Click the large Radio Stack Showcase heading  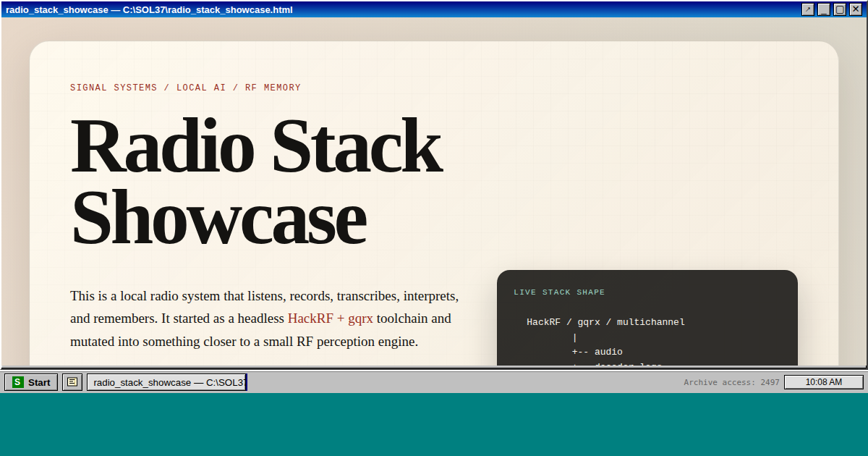pyautogui.click(x=256, y=181)
